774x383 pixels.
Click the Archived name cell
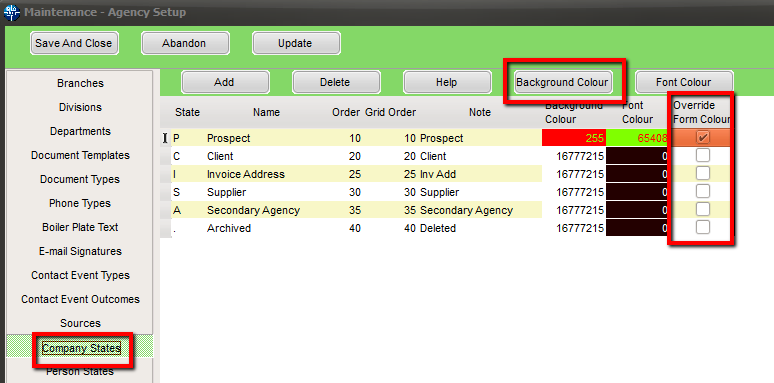click(229, 228)
